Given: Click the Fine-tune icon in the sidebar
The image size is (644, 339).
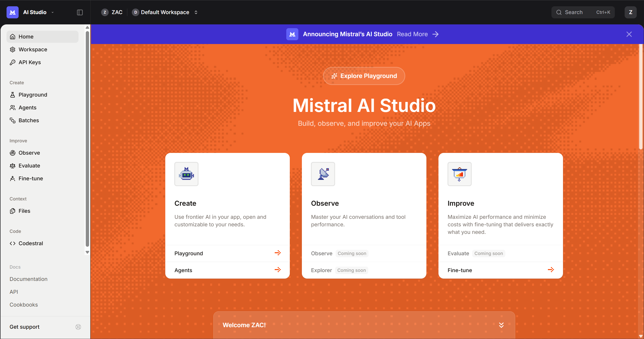Looking at the screenshot, I should pyautogui.click(x=13, y=178).
